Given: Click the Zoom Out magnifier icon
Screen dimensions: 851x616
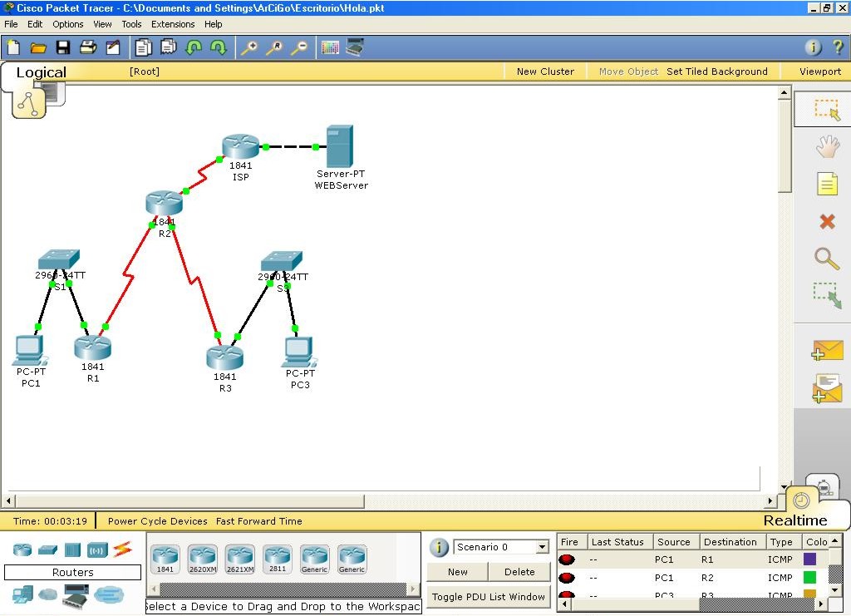Looking at the screenshot, I should point(299,47).
